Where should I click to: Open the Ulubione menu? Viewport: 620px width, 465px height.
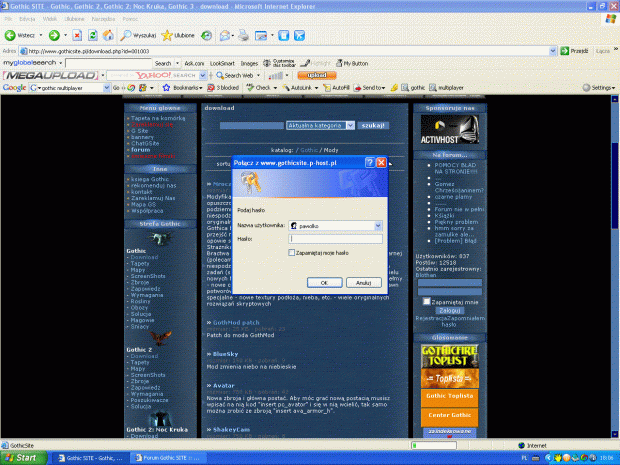pos(74,19)
